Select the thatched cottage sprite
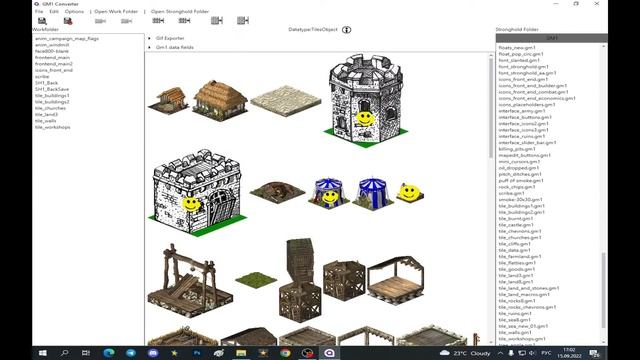This screenshot has width=640, height=360. click(220, 100)
